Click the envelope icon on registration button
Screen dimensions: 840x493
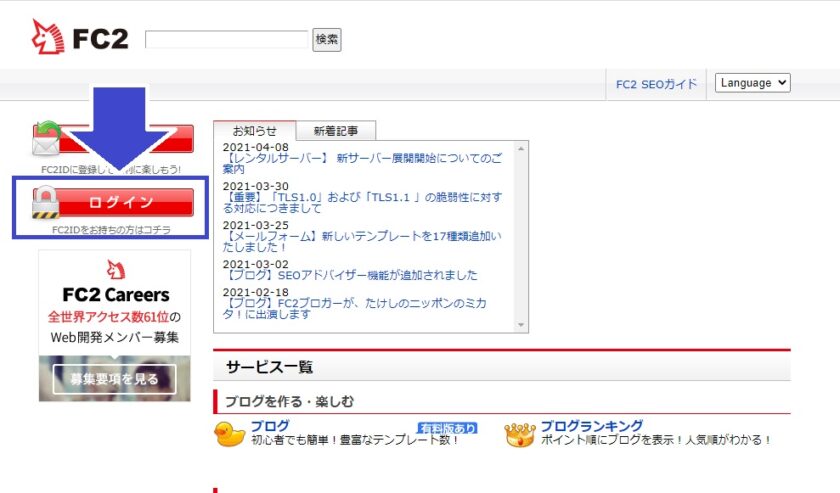coord(46,138)
